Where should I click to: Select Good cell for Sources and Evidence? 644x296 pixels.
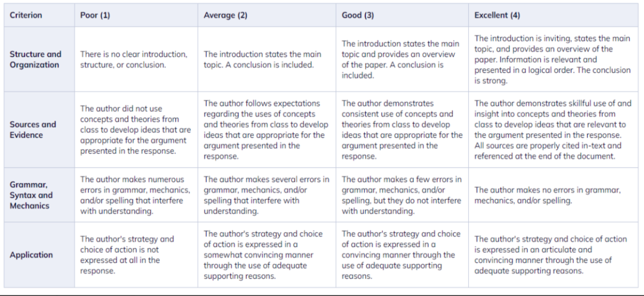coord(402,129)
